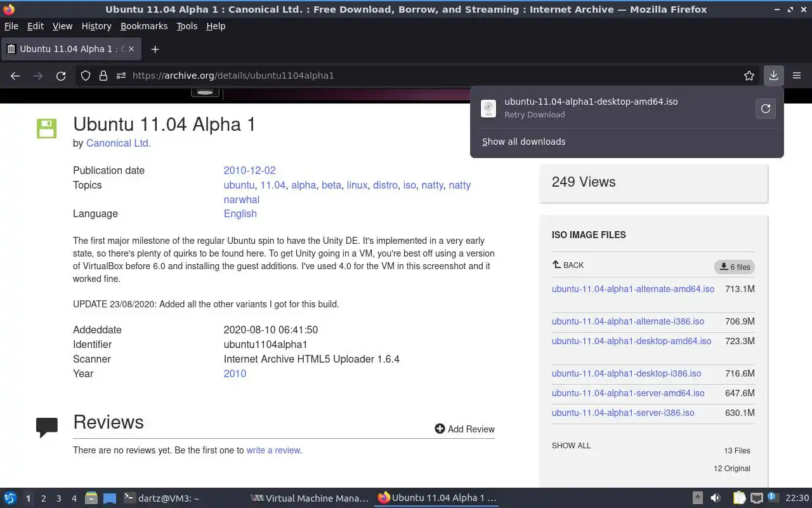Switch to workspace 3
This screenshot has height=508, width=812.
[58, 498]
